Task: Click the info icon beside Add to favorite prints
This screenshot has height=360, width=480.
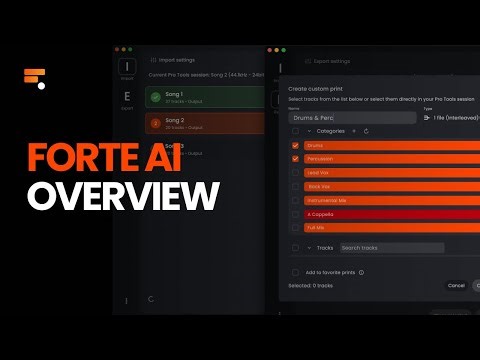Action: coord(361,272)
